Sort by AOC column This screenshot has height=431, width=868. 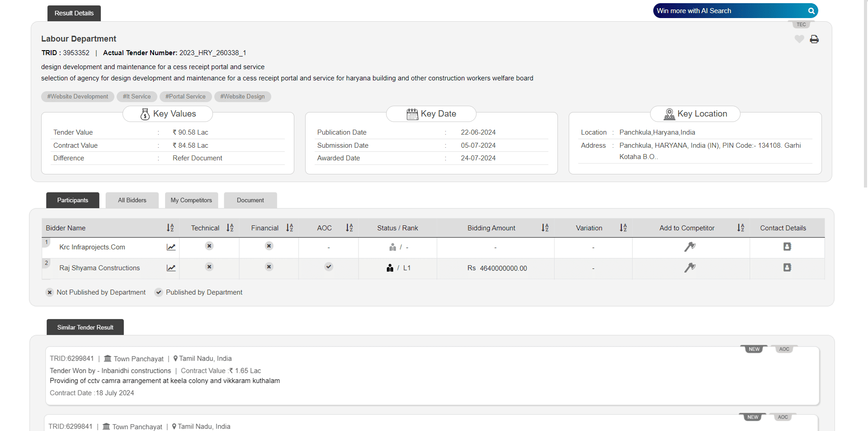tap(349, 228)
